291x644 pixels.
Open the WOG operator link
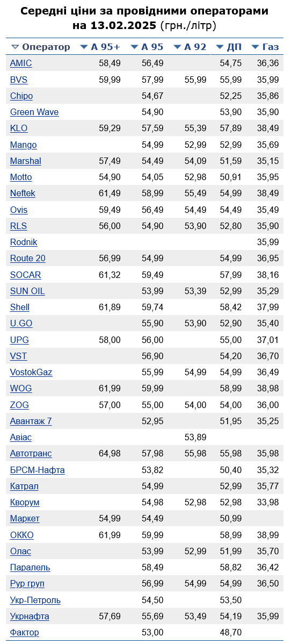pos(21,389)
